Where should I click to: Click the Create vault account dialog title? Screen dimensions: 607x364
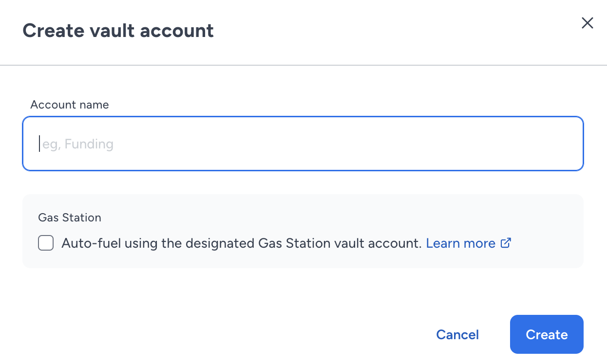click(118, 31)
